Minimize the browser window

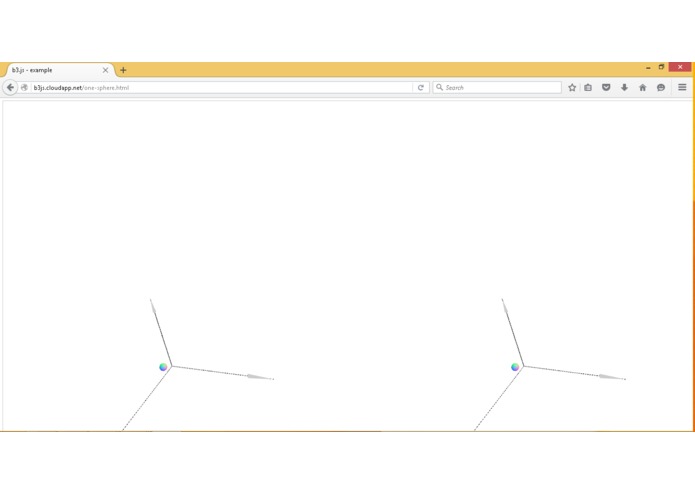click(x=648, y=67)
